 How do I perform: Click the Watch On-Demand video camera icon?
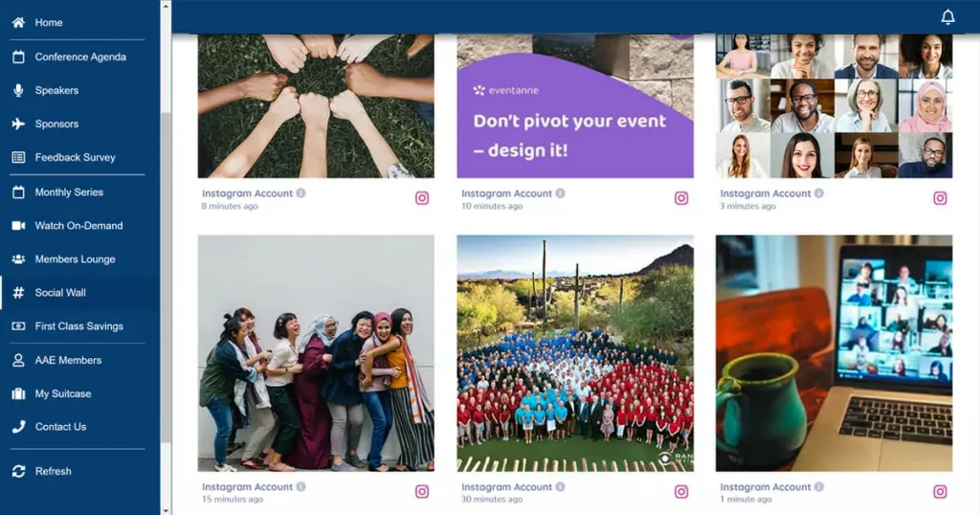18,226
